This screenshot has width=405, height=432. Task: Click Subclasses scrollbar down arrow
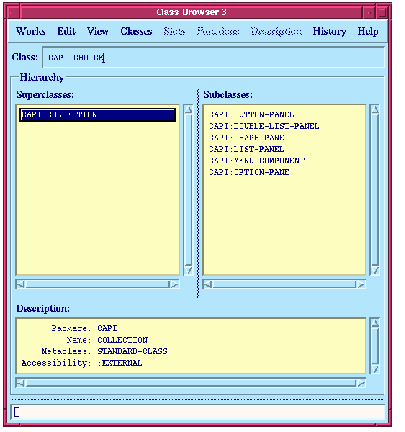[x=375, y=270]
